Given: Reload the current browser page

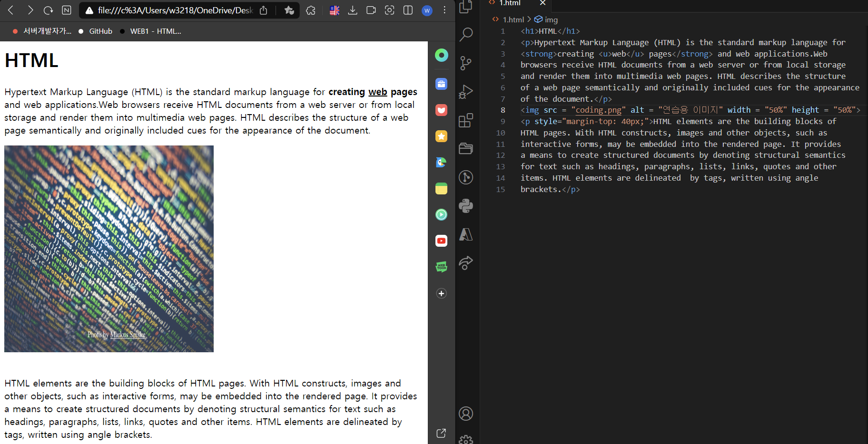Looking at the screenshot, I should (48, 10).
